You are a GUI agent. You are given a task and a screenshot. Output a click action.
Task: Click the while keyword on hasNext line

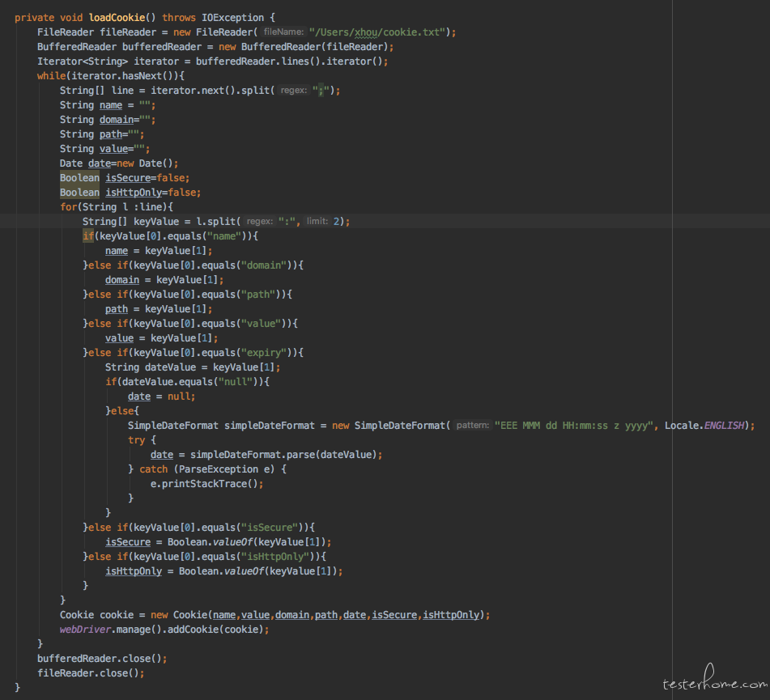51,76
